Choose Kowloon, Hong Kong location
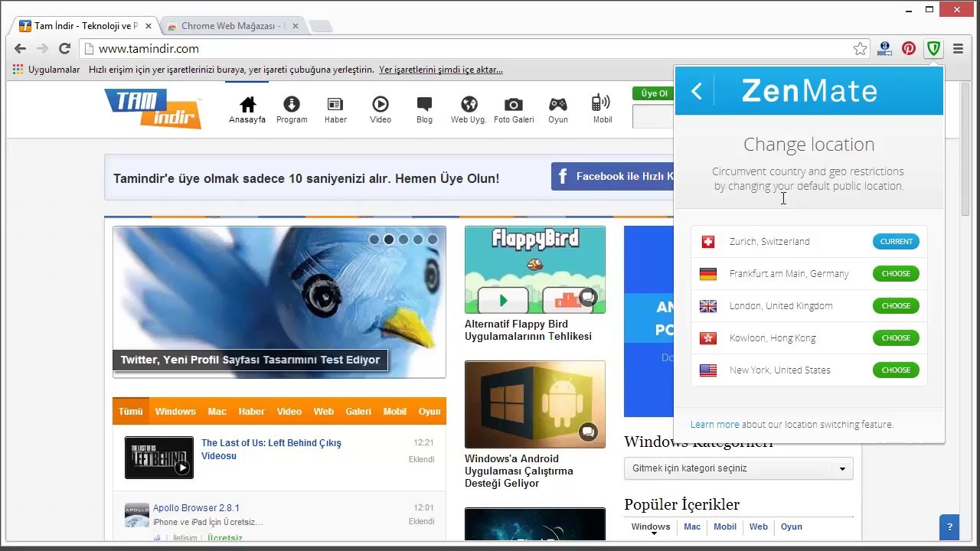The image size is (980, 551). [896, 338]
